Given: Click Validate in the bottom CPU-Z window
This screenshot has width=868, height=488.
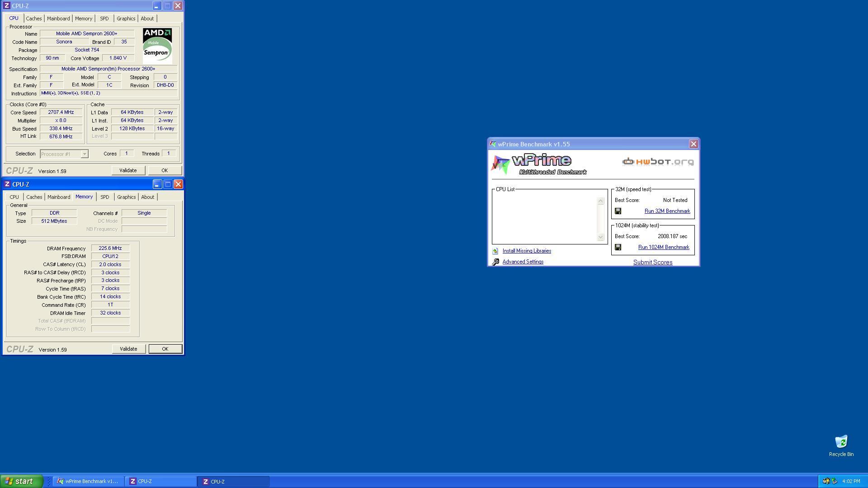Looking at the screenshot, I should [x=128, y=349].
